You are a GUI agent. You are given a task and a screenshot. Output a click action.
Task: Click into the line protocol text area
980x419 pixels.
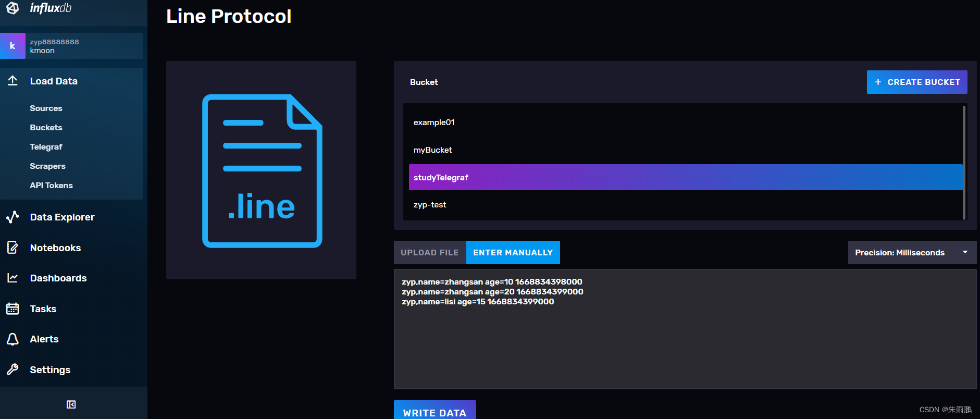click(685, 329)
